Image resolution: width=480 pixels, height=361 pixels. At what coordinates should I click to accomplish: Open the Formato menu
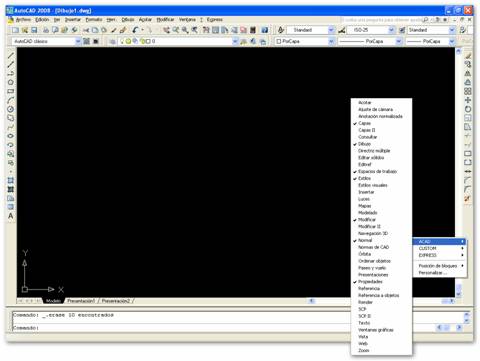pyautogui.click(x=94, y=20)
